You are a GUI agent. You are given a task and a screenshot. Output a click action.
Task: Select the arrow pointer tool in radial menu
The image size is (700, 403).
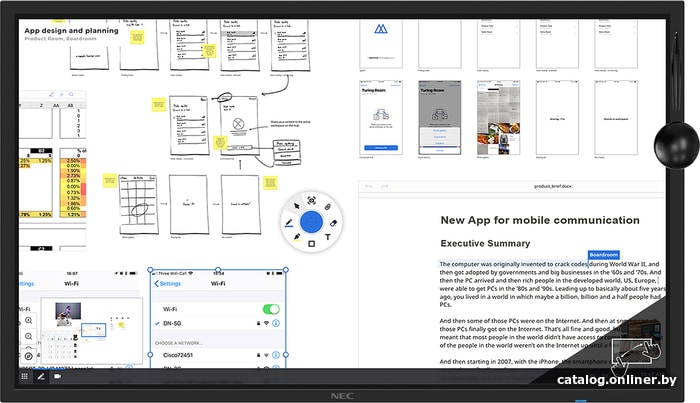click(x=296, y=206)
